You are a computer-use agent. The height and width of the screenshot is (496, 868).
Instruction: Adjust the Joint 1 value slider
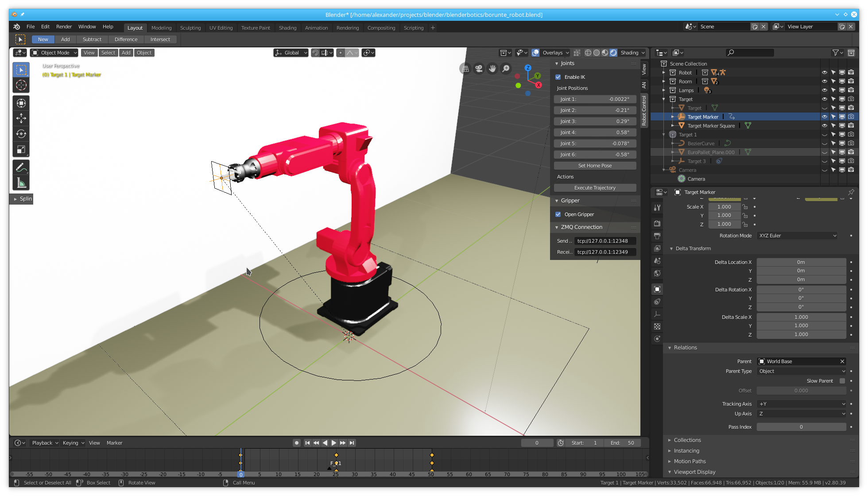(595, 99)
